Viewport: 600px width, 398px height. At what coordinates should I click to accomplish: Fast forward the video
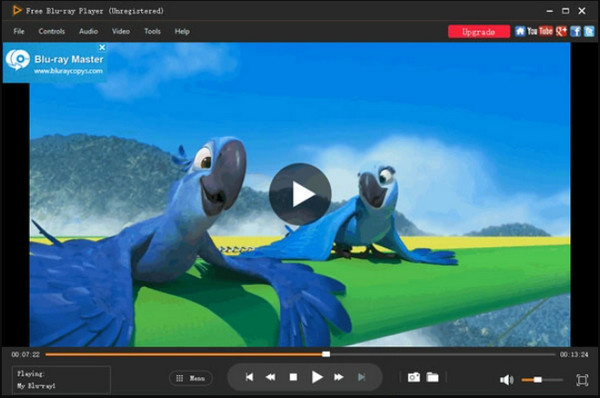[339, 377]
